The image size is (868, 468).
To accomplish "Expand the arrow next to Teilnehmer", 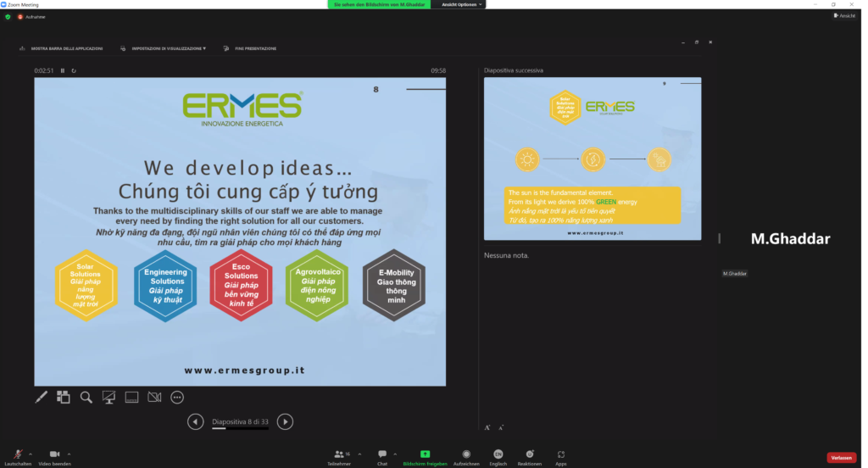I will (359, 454).
